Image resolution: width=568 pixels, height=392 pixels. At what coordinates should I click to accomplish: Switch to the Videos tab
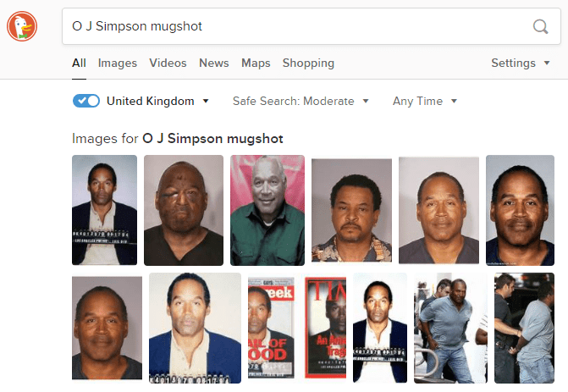coord(168,63)
